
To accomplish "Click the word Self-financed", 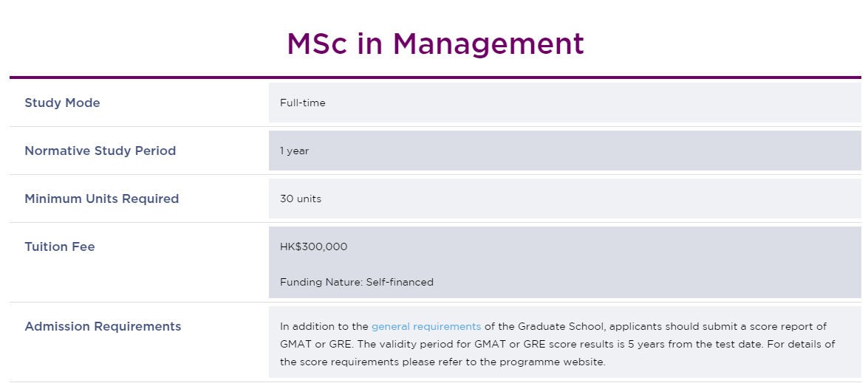I will click(400, 283).
